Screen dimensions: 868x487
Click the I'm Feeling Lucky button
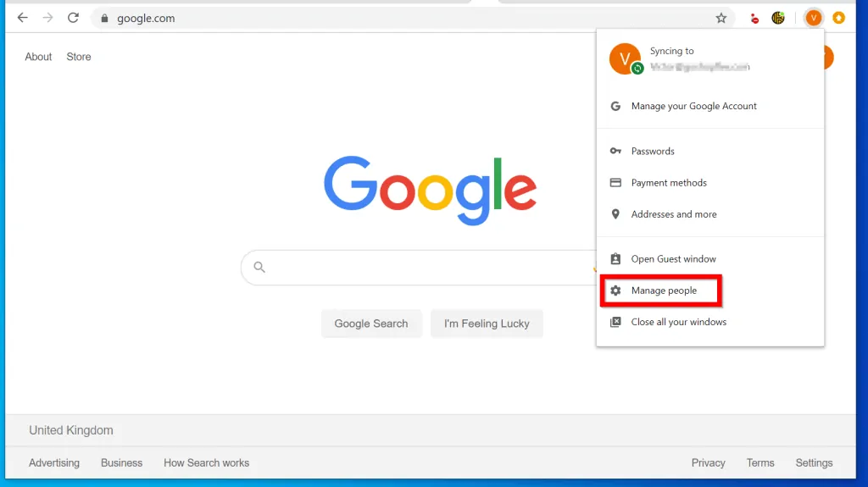(x=487, y=324)
